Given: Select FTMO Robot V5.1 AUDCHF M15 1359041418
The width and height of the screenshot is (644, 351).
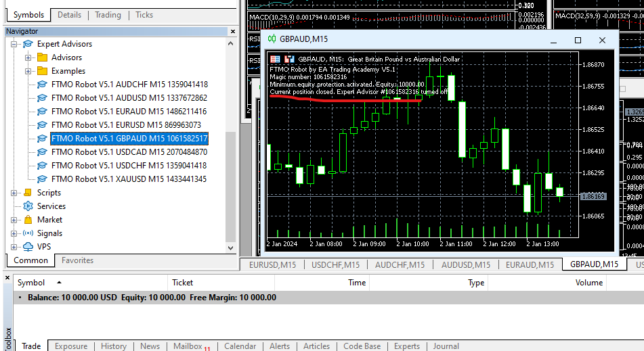Looking at the screenshot, I should click(x=129, y=85).
